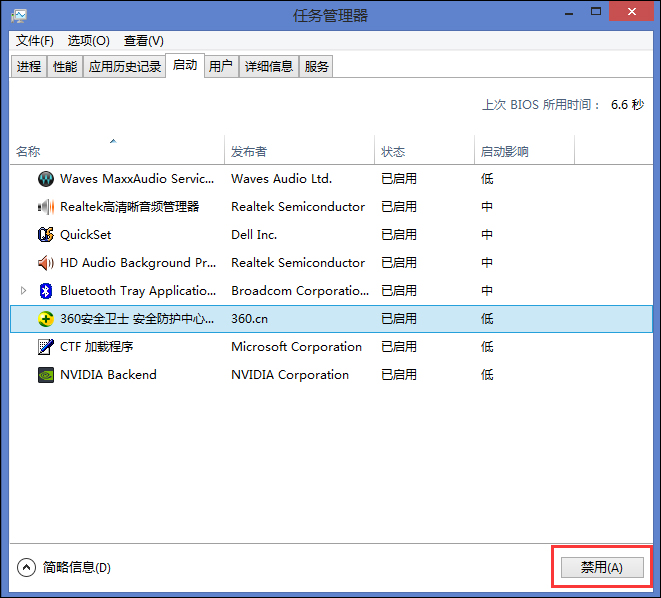Click publisher Waves Audio Ltd.
Viewport: 661px width, 598px height.
(x=282, y=179)
